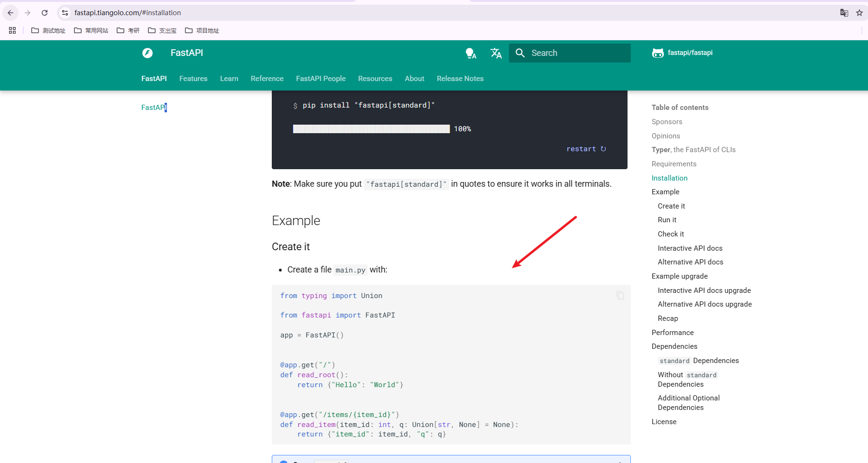Jump to Additional Optional Dependencies
Viewport: 868px width, 463px height.
coord(689,403)
